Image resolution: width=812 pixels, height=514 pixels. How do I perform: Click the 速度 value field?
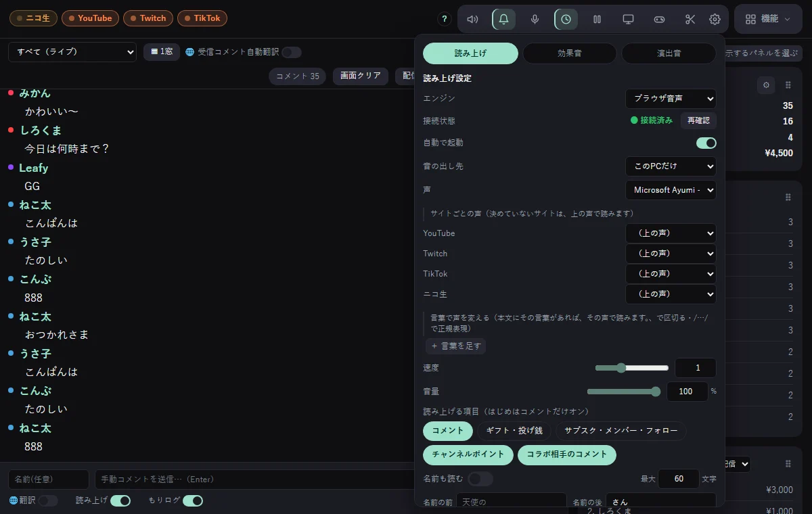pos(696,368)
